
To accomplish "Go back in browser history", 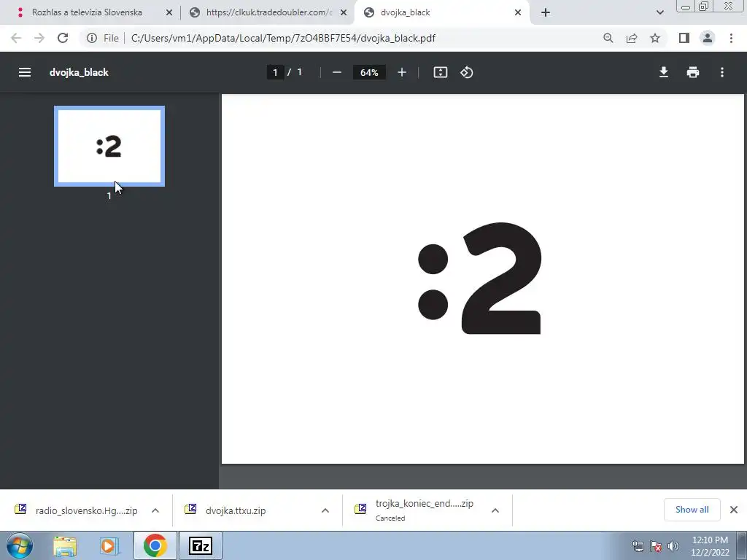I will click(16, 38).
